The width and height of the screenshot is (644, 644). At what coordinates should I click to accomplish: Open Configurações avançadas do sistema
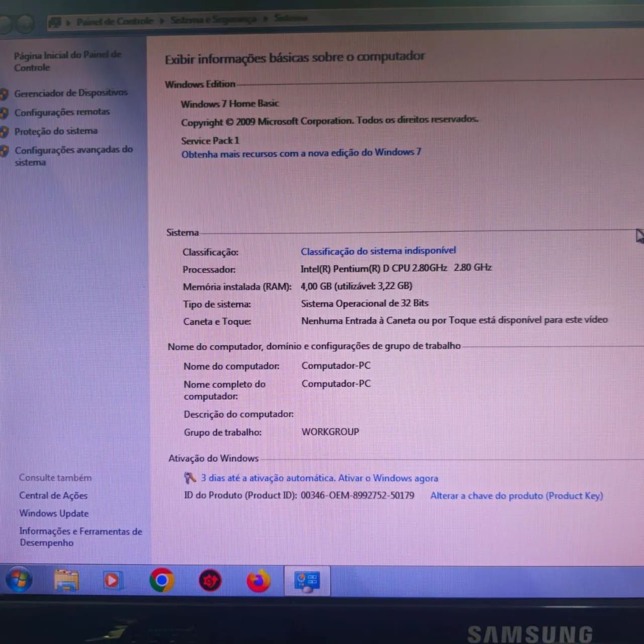tap(73, 155)
